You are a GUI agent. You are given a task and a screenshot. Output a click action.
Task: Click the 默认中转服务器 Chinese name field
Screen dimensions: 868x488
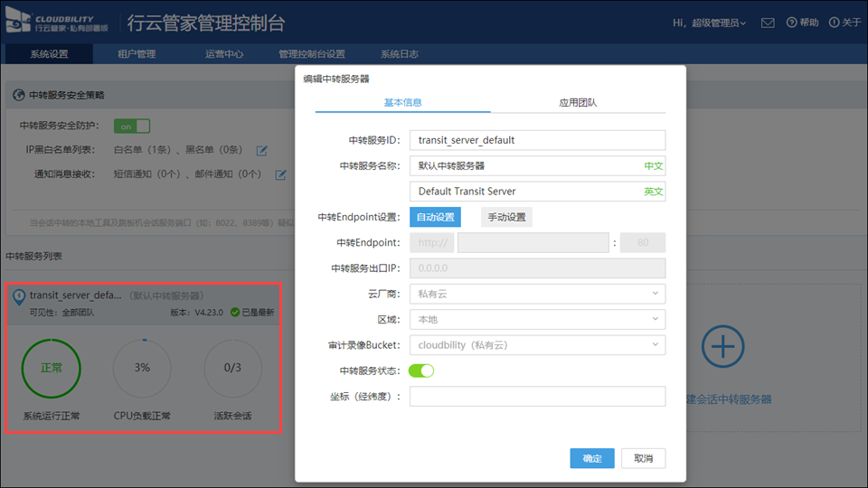pos(537,166)
